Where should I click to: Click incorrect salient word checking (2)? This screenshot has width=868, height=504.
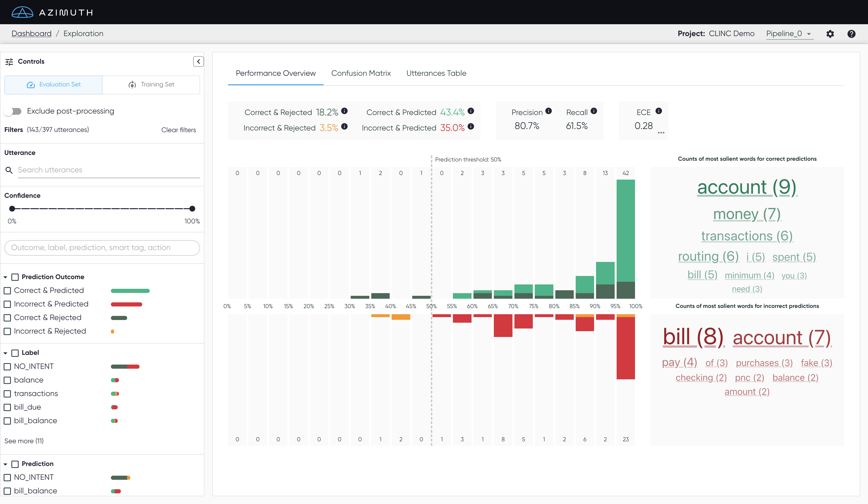[x=701, y=378]
